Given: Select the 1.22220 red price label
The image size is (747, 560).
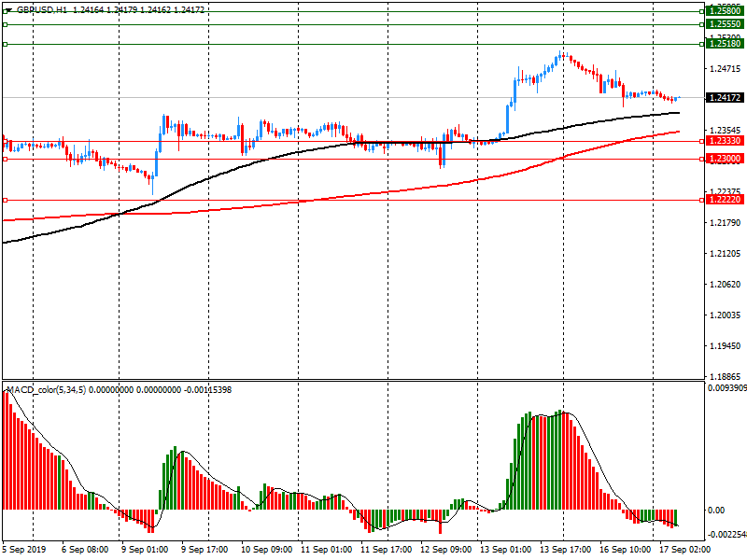Looking at the screenshot, I should (725, 200).
